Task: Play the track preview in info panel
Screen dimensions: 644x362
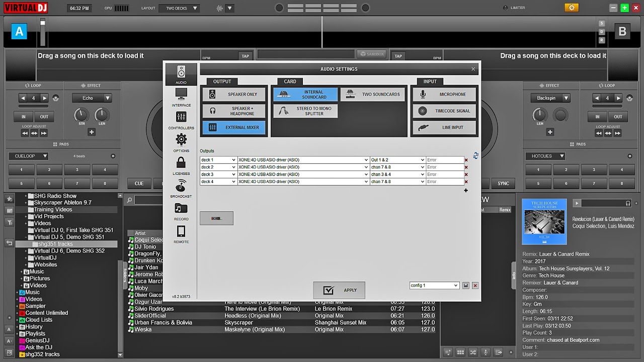Action: pyautogui.click(x=578, y=203)
